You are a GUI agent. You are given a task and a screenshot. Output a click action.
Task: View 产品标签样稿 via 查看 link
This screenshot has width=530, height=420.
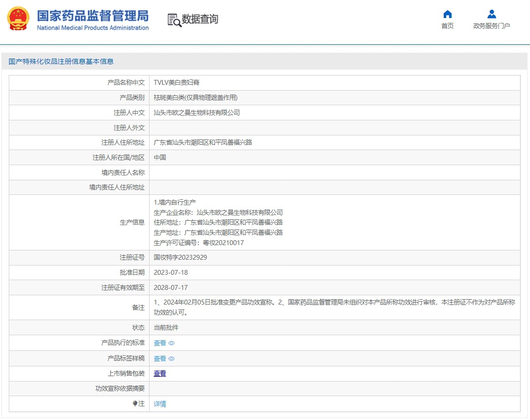point(160,359)
